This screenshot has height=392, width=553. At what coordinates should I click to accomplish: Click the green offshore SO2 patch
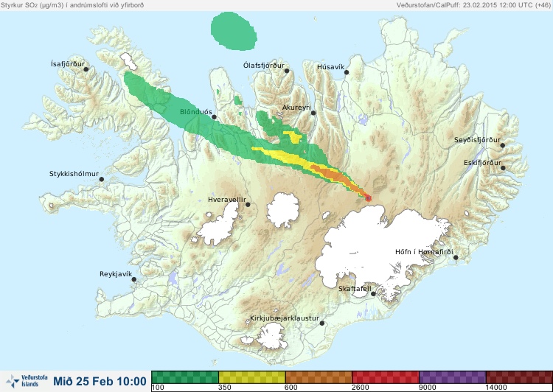234,31
